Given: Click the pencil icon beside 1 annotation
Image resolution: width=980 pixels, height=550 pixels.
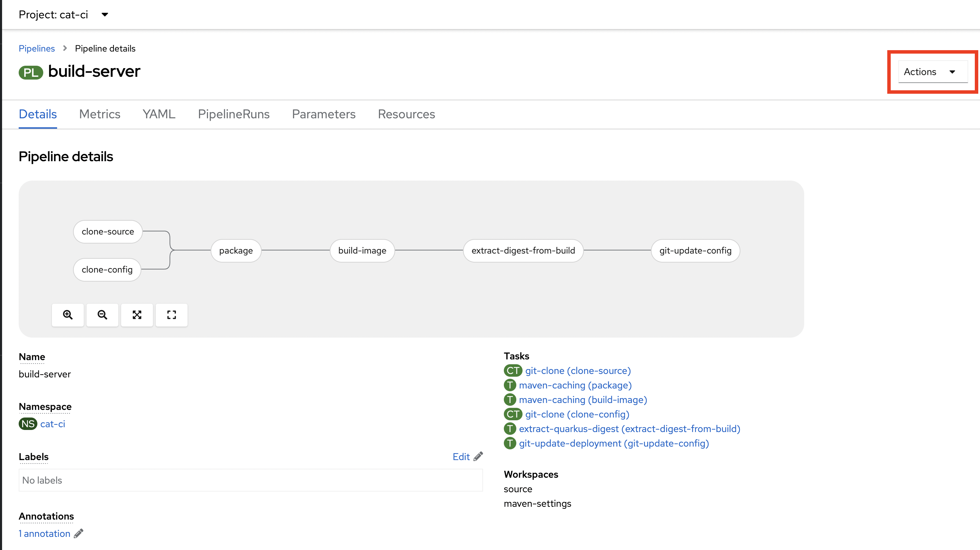Looking at the screenshot, I should pos(79,534).
